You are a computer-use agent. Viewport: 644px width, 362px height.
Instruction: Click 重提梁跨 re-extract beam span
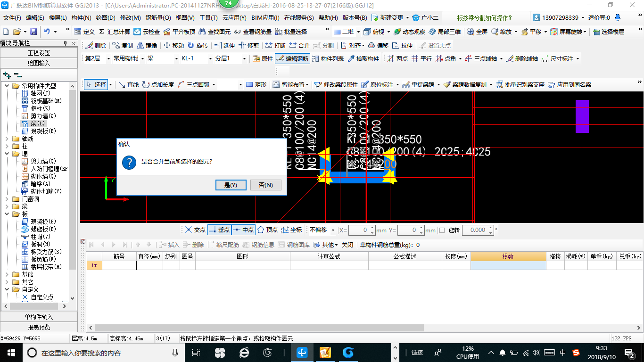[x=419, y=85]
